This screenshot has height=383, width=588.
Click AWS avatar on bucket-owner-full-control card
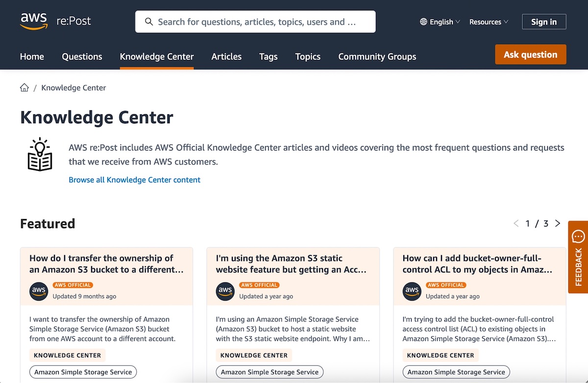(x=412, y=291)
